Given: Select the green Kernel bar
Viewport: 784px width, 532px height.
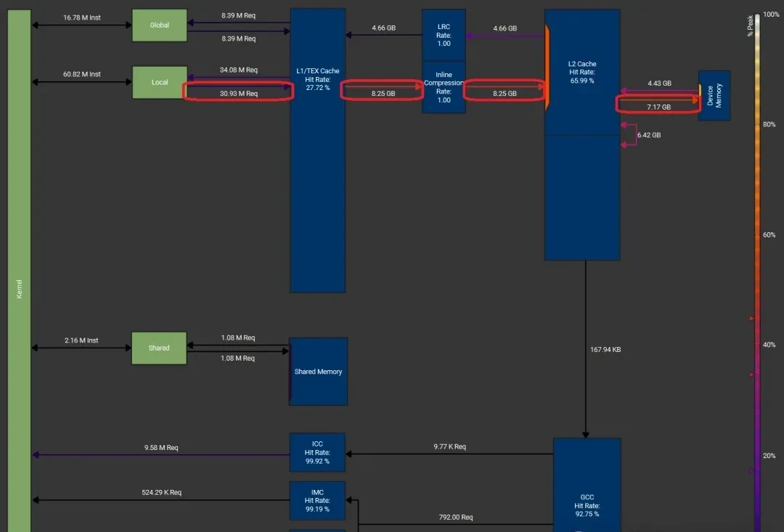Looking at the screenshot, I should [x=19, y=271].
